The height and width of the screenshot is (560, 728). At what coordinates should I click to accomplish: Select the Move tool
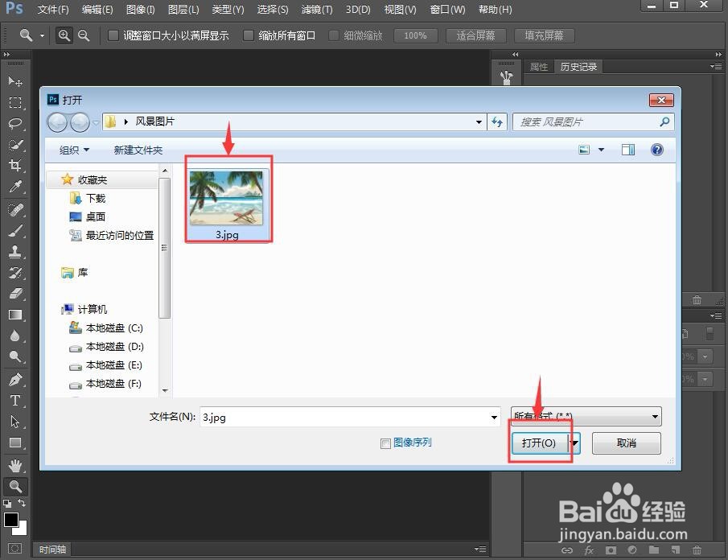(x=14, y=80)
